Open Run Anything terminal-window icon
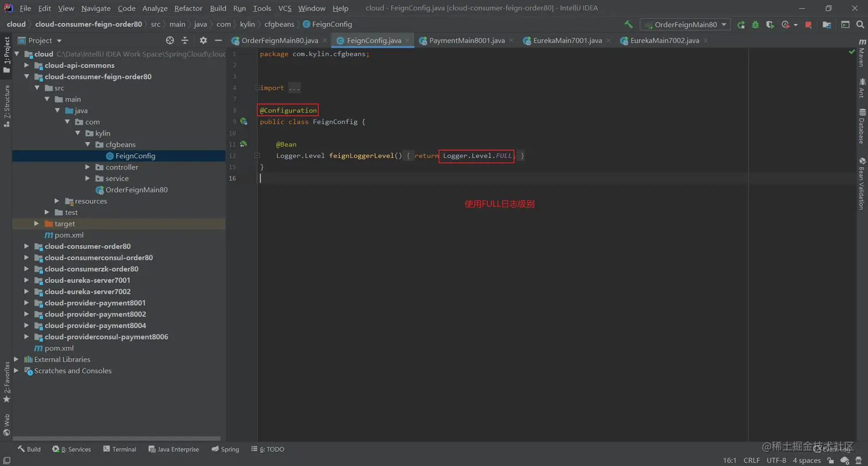 (x=845, y=25)
